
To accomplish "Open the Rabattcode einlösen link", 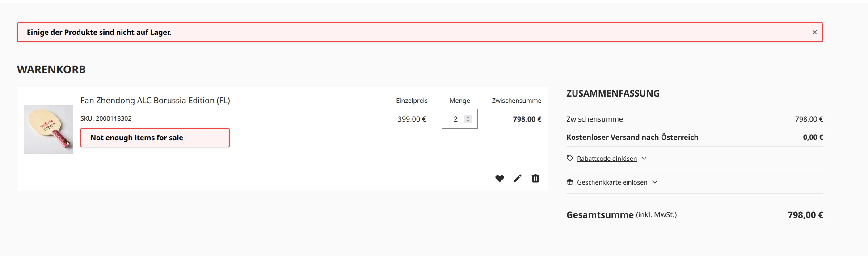I will coord(607,159).
